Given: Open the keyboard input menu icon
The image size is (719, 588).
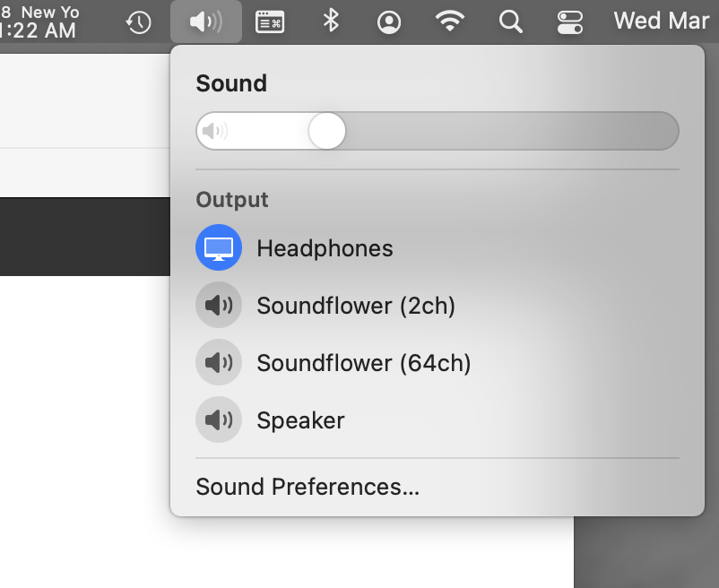Looking at the screenshot, I should coord(270,22).
